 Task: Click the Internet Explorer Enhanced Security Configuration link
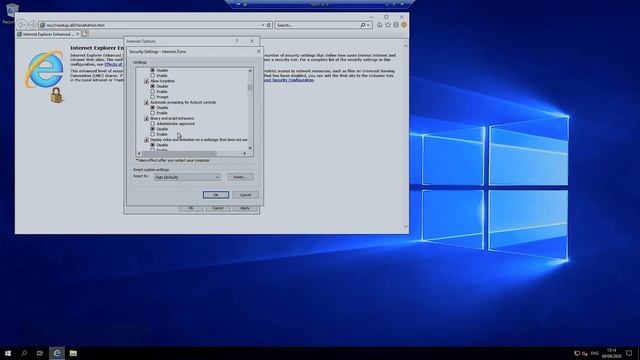(x=289, y=80)
